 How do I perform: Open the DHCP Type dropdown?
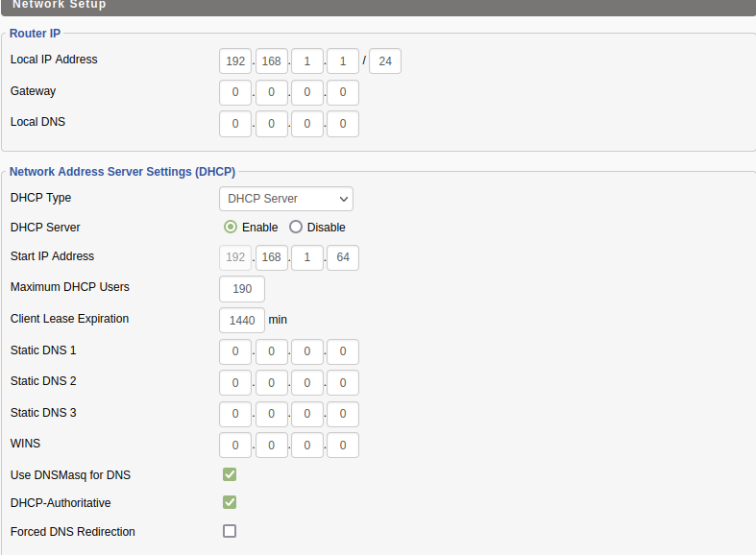(x=286, y=199)
